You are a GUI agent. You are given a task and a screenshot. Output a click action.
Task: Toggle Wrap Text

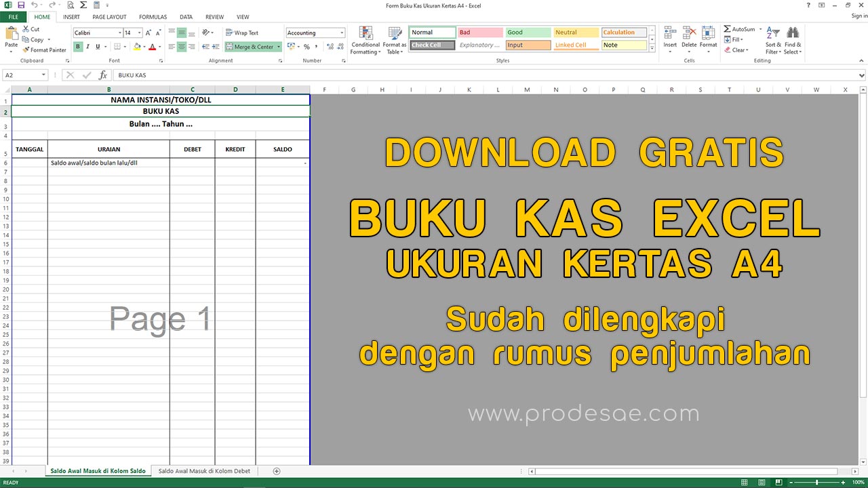pyautogui.click(x=242, y=33)
